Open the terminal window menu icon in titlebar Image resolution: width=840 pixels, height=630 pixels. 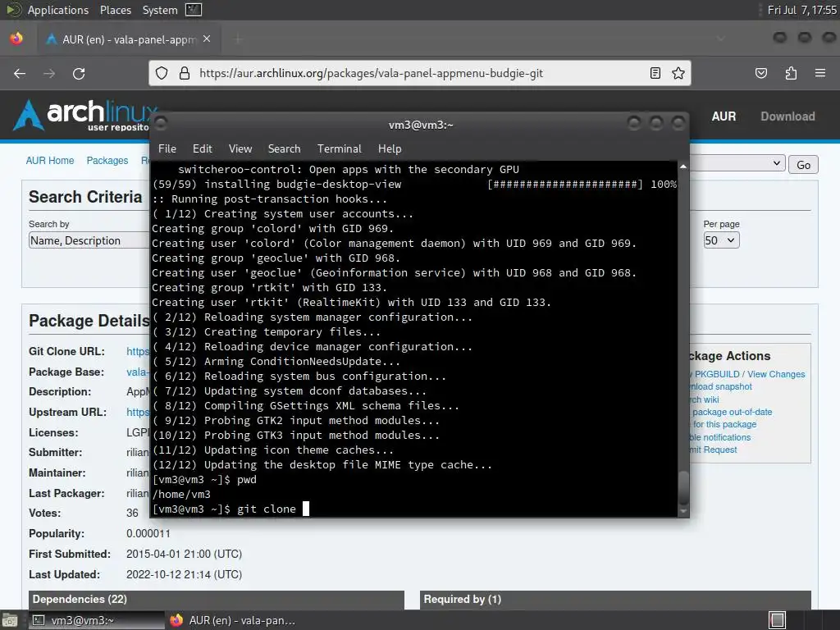tap(161, 124)
